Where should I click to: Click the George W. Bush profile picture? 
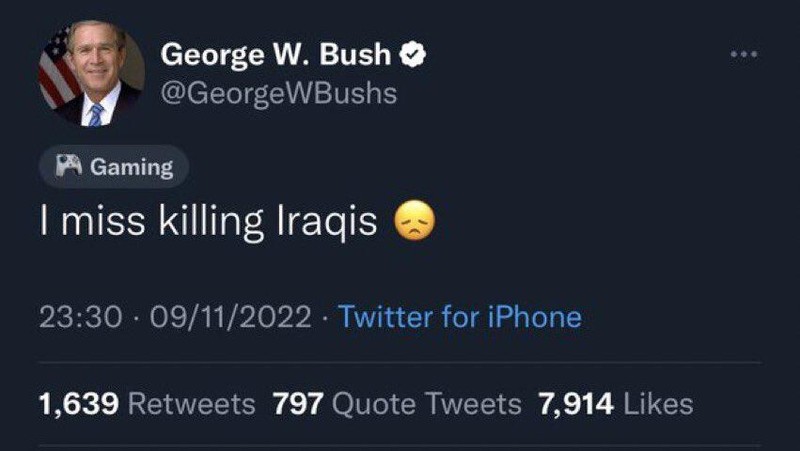click(x=91, y=73)
